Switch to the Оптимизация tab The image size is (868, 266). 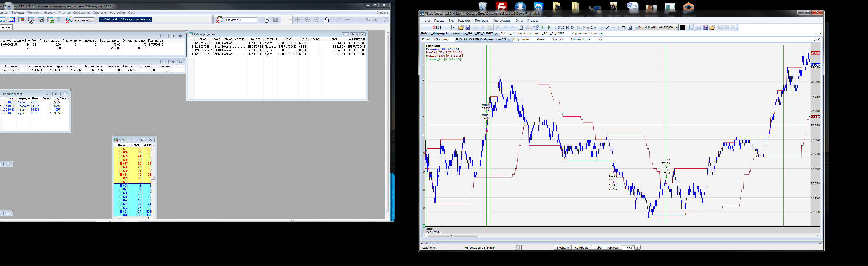tap(580, 39)
